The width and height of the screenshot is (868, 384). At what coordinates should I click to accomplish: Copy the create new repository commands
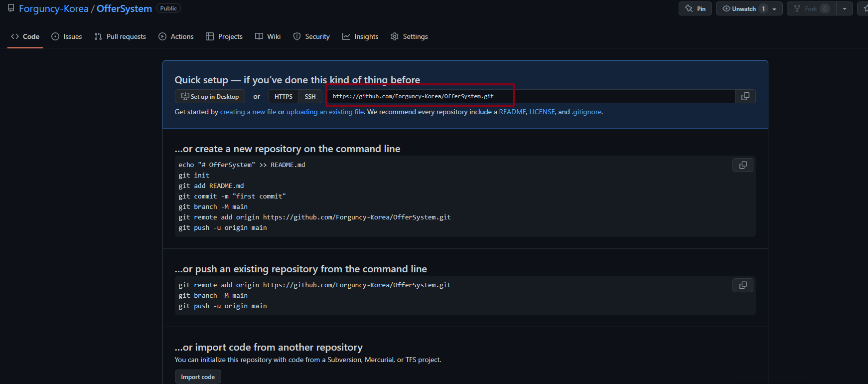pos(742,165)
